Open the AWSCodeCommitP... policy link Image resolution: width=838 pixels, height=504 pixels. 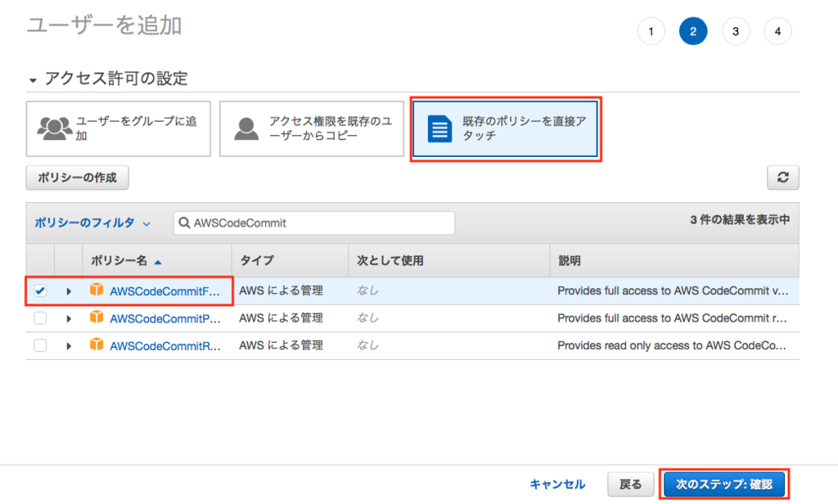point(165,318)
